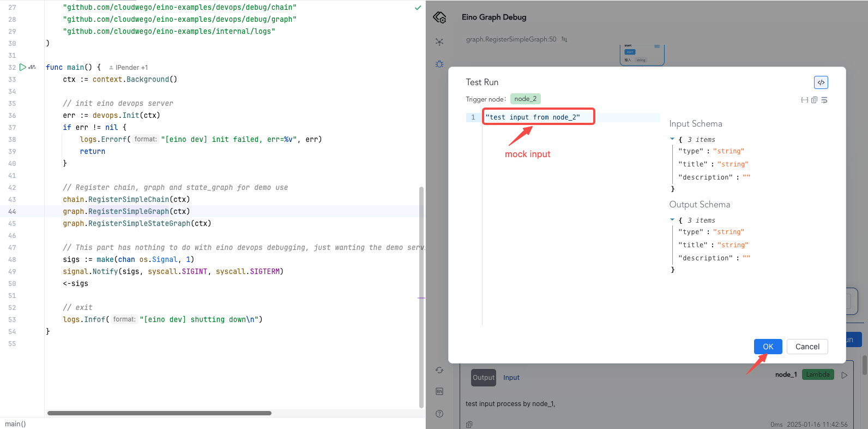Image resolution: width=868 pixels, height=429 pixels.
Task: Cancel the Test Run dialog
Action: 807,347
